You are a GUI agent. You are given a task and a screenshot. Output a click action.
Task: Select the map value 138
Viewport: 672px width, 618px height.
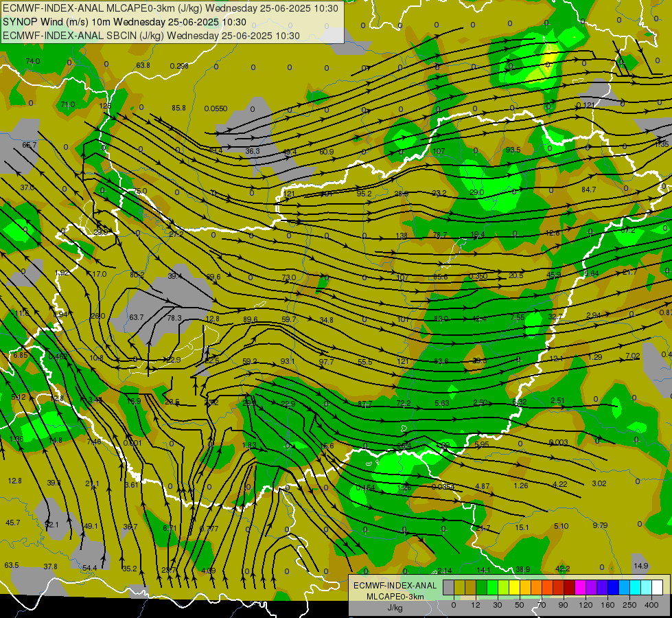(402, 236)
